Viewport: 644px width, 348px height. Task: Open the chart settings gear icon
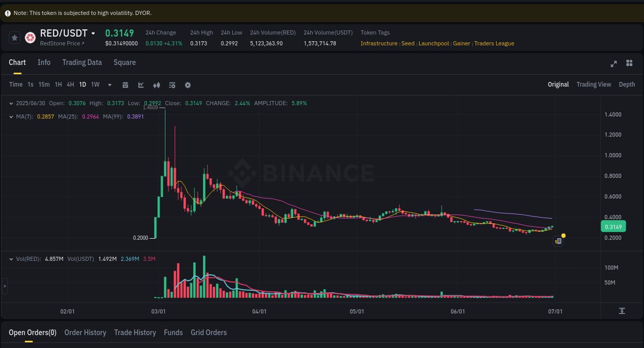[x=188, y=85]
